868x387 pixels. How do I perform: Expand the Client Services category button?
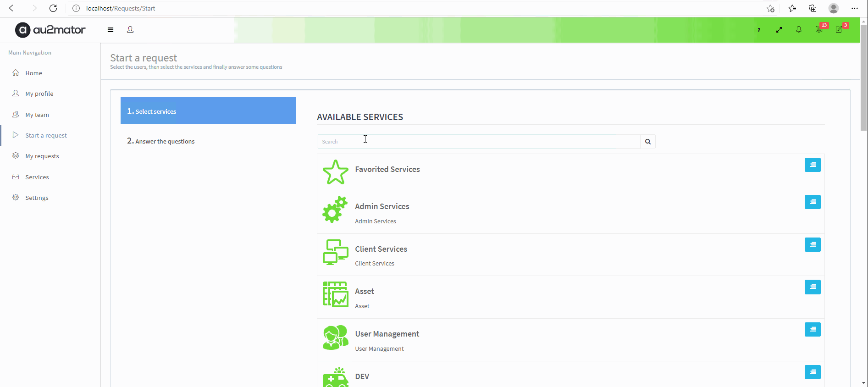pyautogui.click(x=812, y=245)
